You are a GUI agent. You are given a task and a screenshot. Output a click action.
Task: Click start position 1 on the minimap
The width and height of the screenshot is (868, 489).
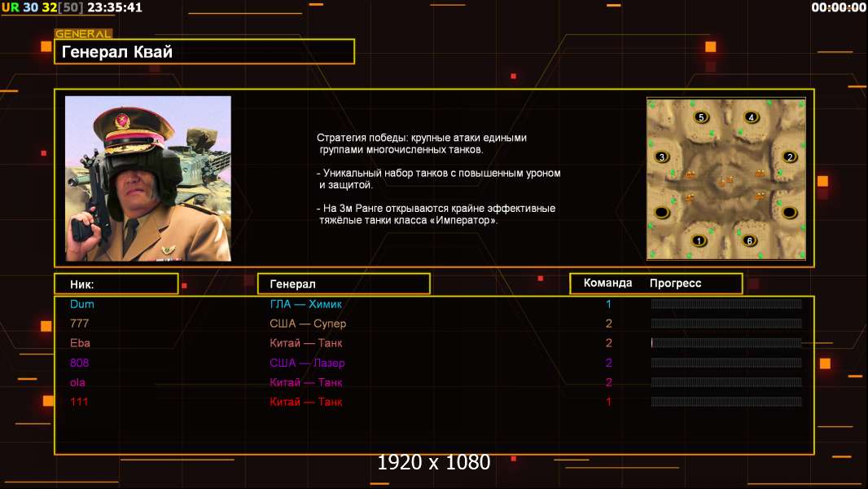tap(698, 240)
